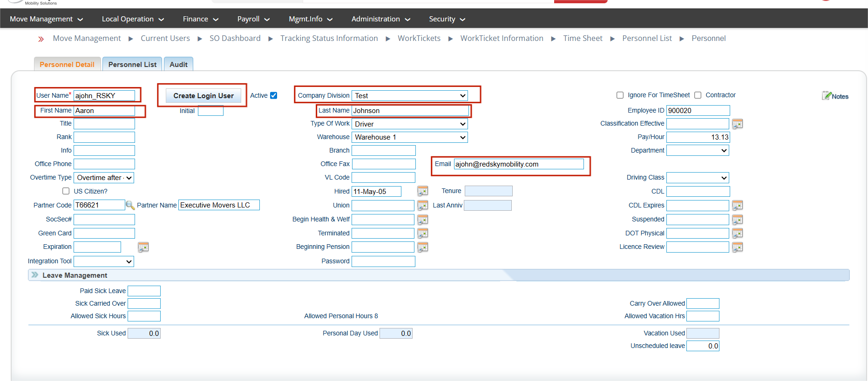
Task: Select the Personnel Detail tab
Action: coord(67,64)
